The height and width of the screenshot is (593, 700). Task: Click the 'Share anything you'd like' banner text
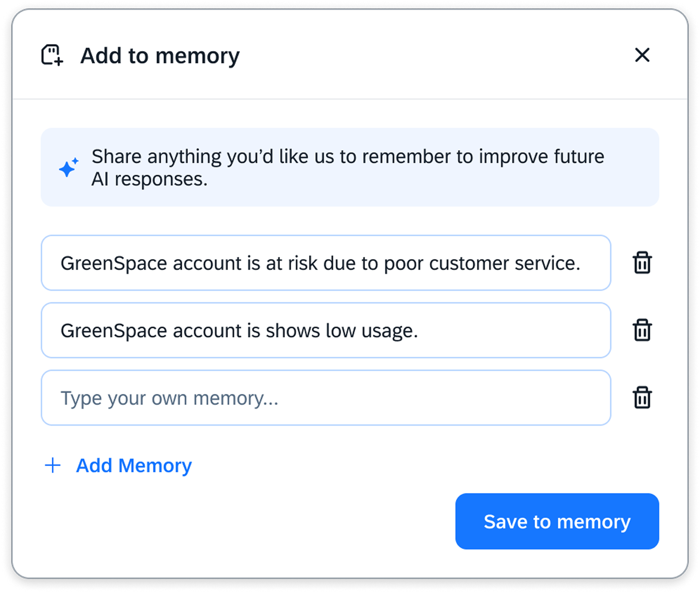tap(348, 157)
